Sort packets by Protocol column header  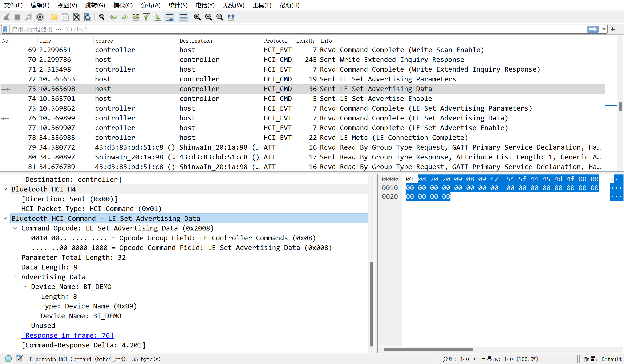[278, 41]
